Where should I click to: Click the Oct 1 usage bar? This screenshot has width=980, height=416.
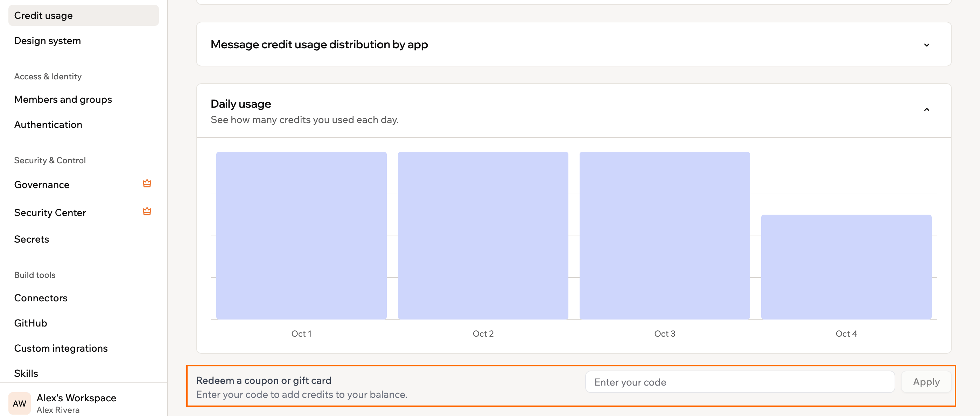[301, 236]
